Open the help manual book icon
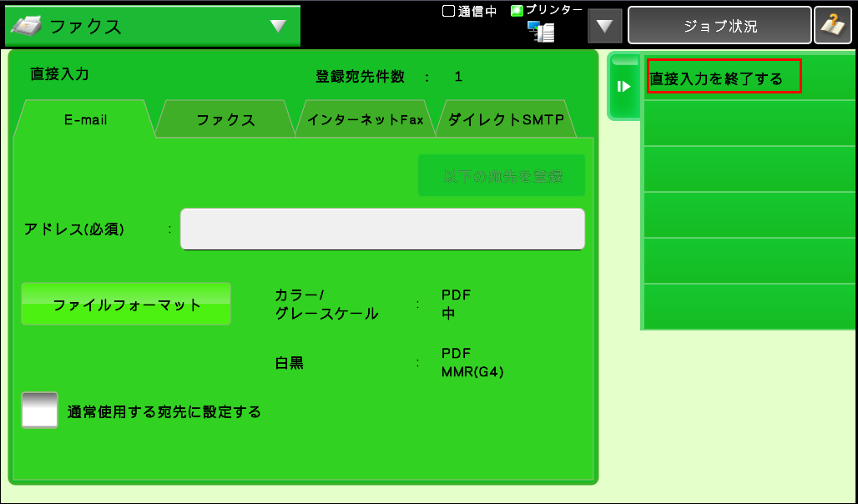This screenshot has height=504, width=858. [832, 26]
